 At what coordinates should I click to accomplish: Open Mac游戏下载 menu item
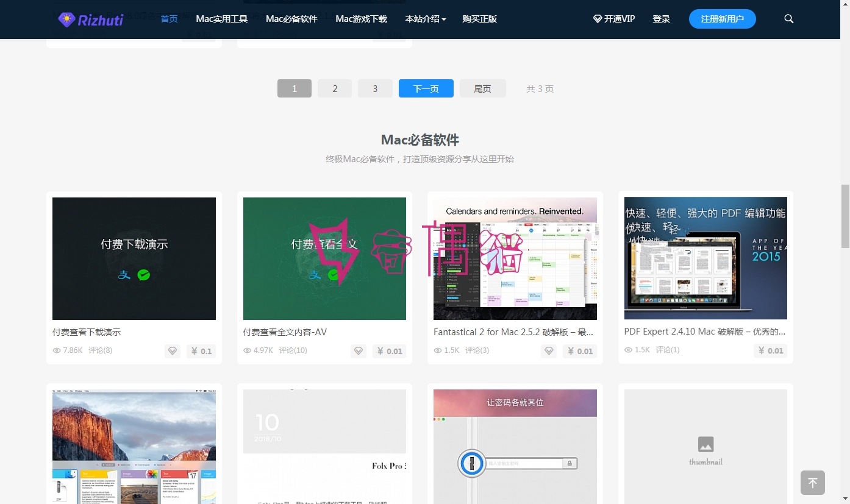(361, 19)
